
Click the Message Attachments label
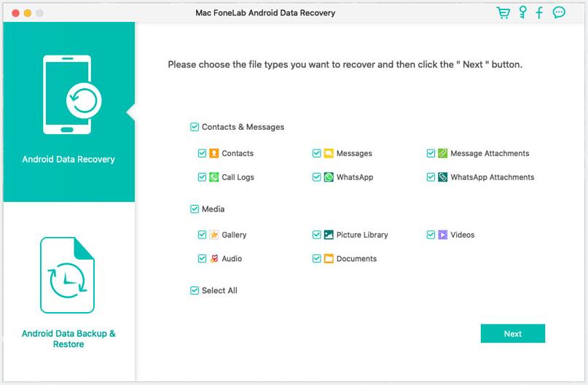pyautogui.click(x=490, y=153)
